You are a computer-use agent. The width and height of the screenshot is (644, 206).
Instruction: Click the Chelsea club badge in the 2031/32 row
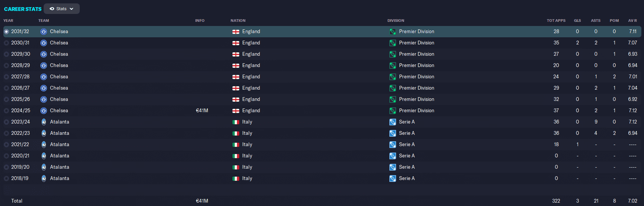(44, 32)
